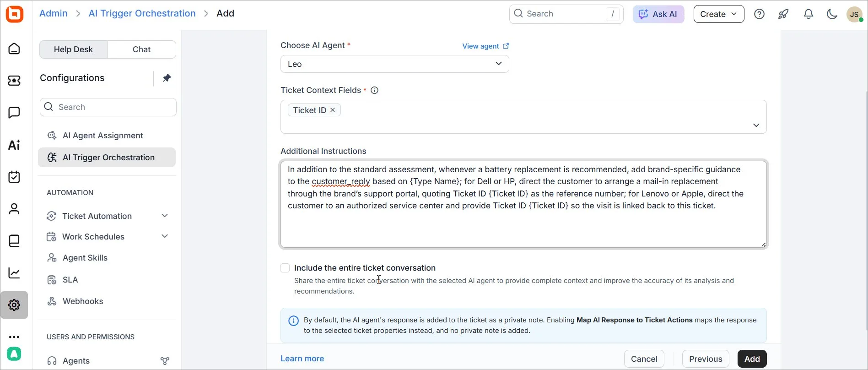
Task: Open the View agent link
Action: (x=480, y=46)
